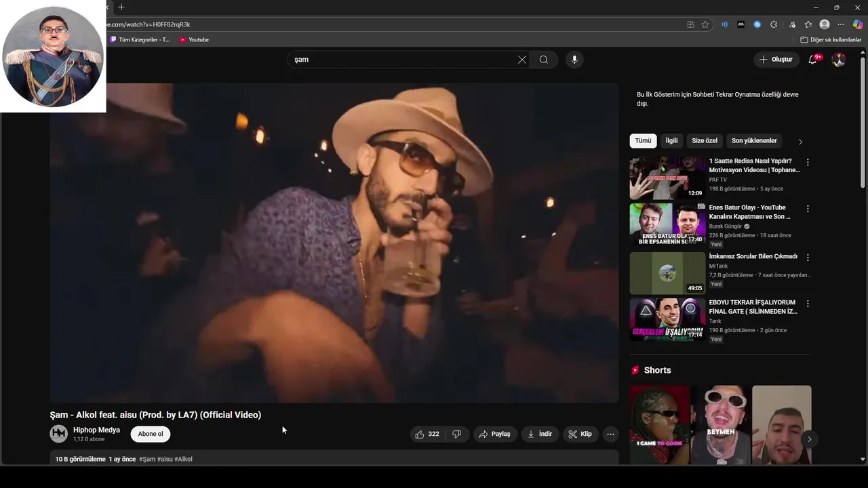Open the split screen apps icon in address bar
This screenshot has width=868, height=488.
coord(690,24)
